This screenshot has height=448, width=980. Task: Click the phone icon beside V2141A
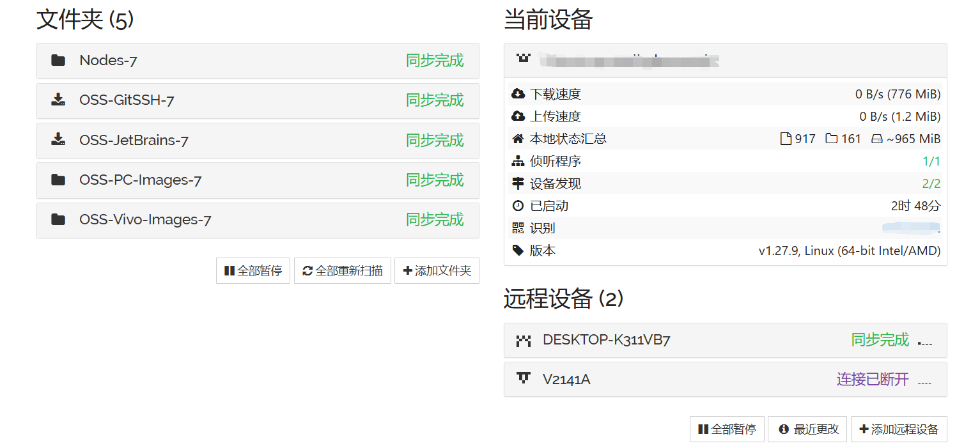coord(524,379)
